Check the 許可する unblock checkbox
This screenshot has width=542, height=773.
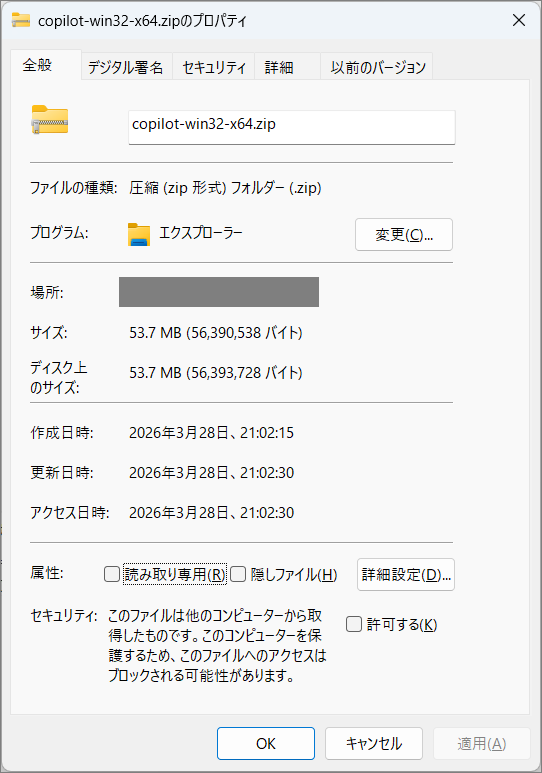[354, 624]
